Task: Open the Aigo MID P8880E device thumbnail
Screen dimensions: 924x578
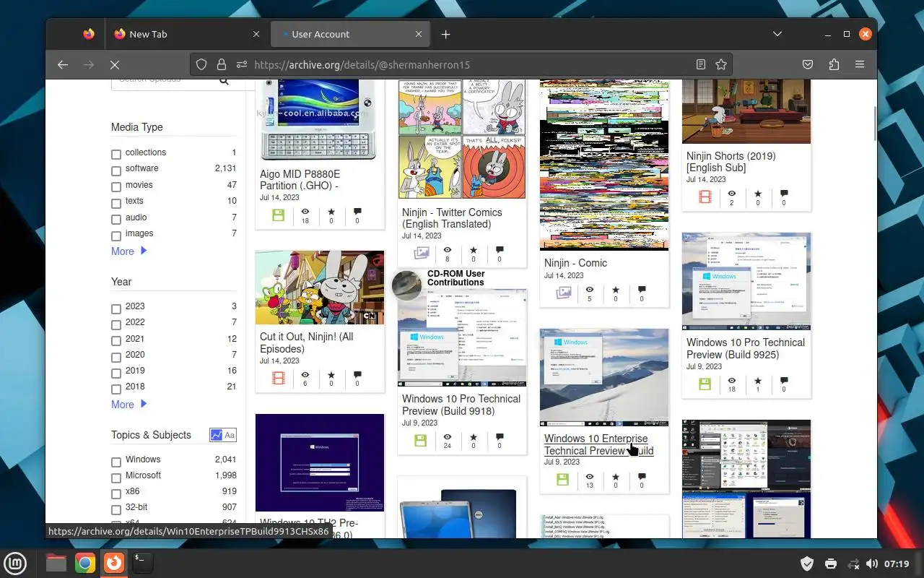Action: click(319, 120)
